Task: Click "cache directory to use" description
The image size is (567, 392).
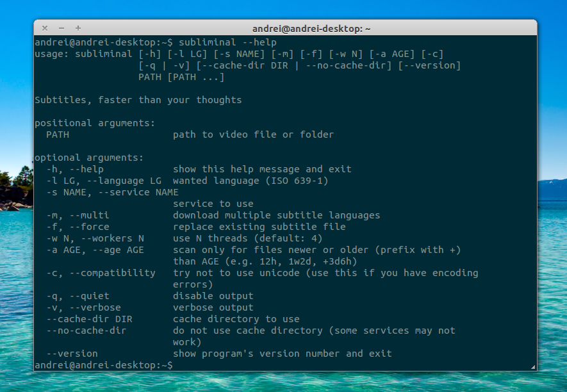Action: click(x=236, y=320)
